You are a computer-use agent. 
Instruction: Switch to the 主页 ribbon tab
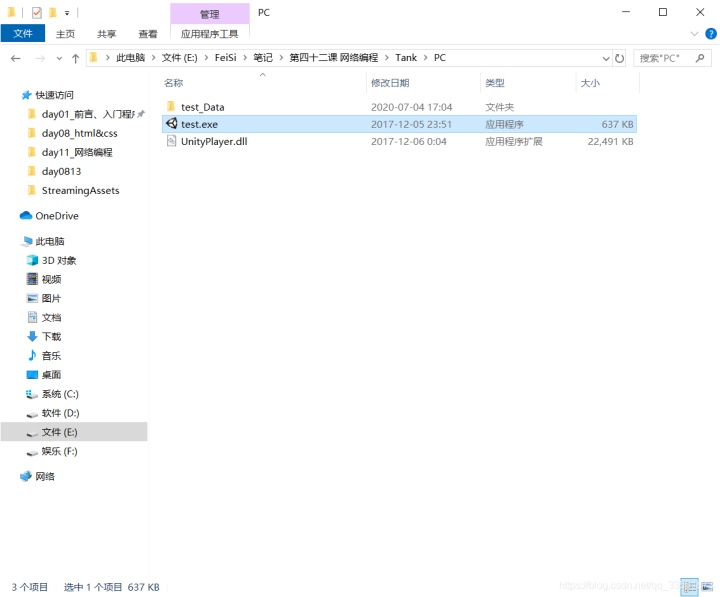coord(65,34)
